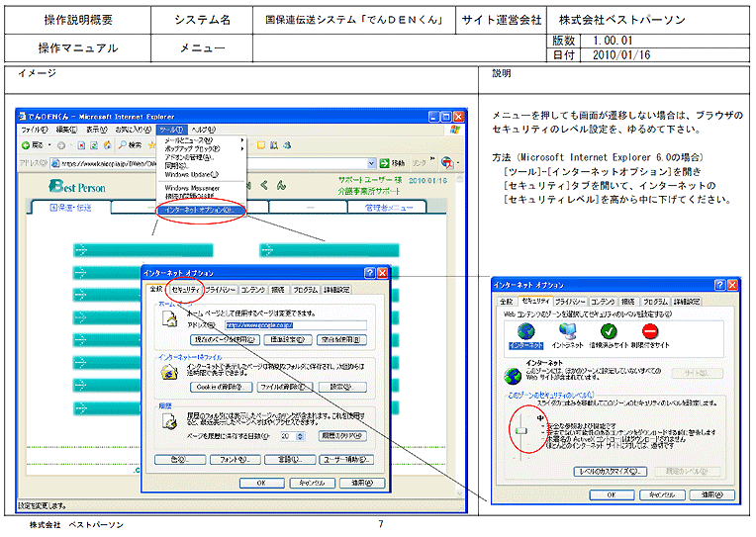Expand the リンク links toolbar chevron

pos(432,159)
